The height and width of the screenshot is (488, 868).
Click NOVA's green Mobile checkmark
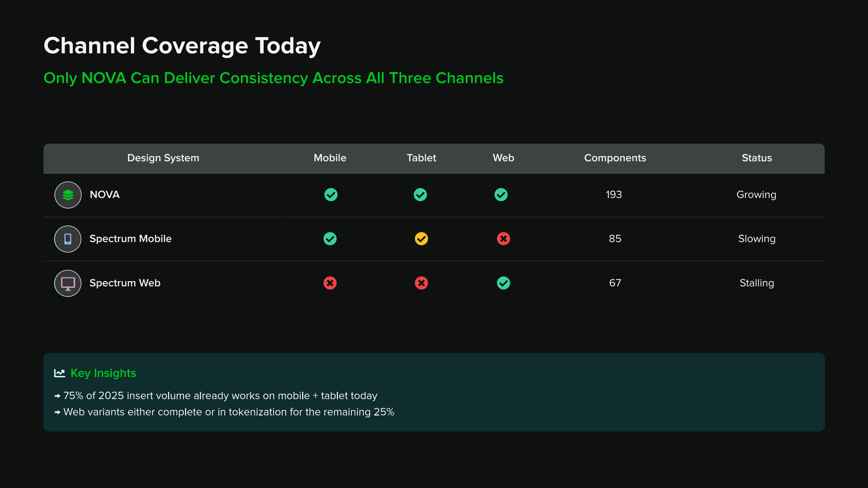(x=331, y=195)
